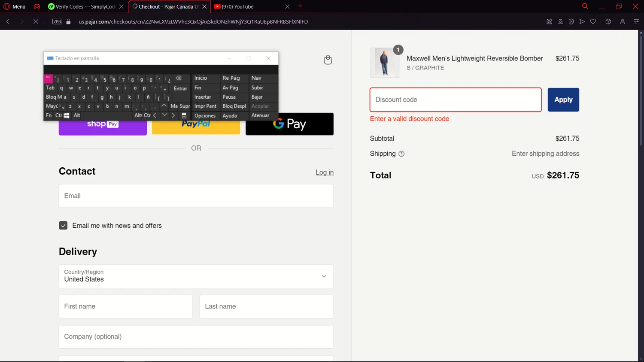Focus the First name field
The image size is (644, 362).
click(x=126, y=306)
